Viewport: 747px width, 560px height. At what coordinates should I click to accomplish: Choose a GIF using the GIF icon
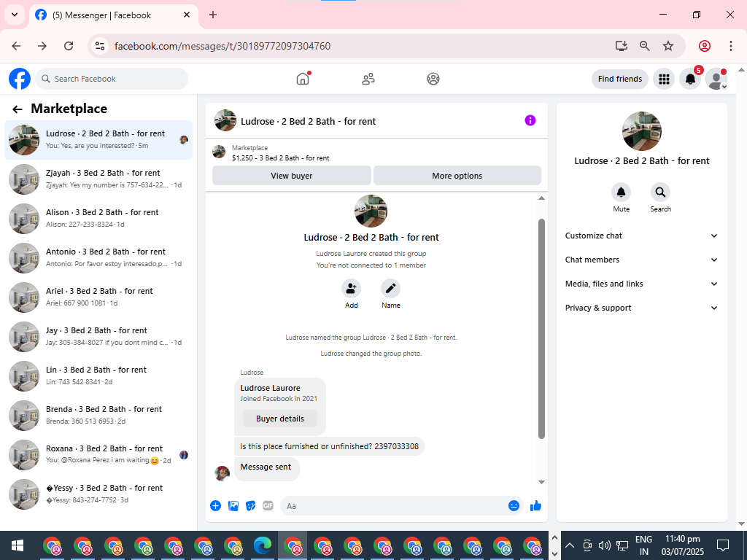pyautogui.click(x=268, y=506)
